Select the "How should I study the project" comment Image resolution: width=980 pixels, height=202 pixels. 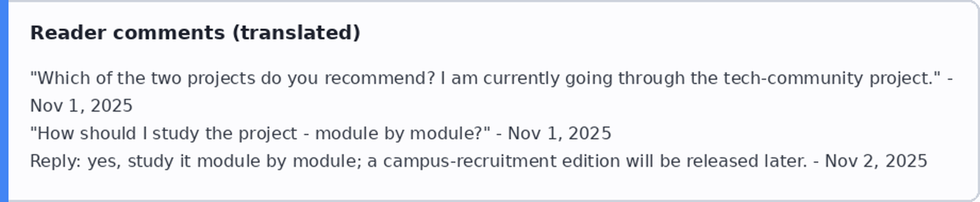[x=321, y=133]
